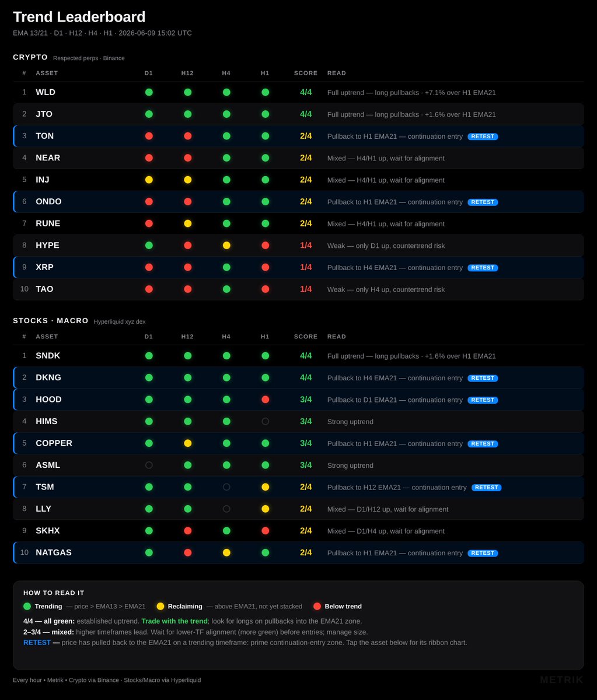Click the RETEST badge on TON row
Image resolution: width=597 pixels, height=700 pixels.
(483, 136)
